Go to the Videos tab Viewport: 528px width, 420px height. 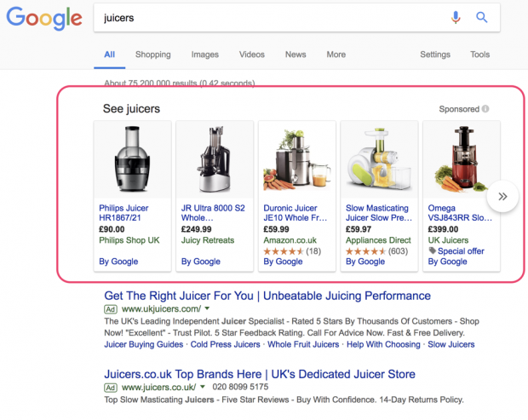click(252, 55)
